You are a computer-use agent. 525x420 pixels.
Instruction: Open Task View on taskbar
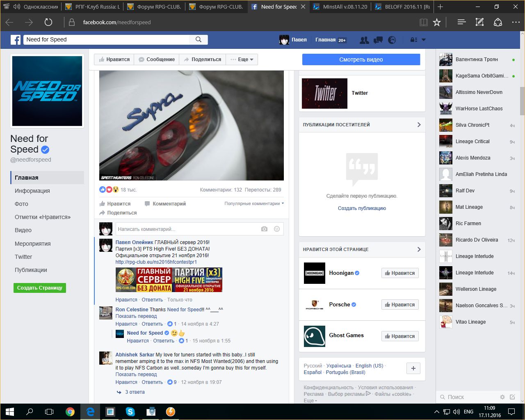[49, 411]
